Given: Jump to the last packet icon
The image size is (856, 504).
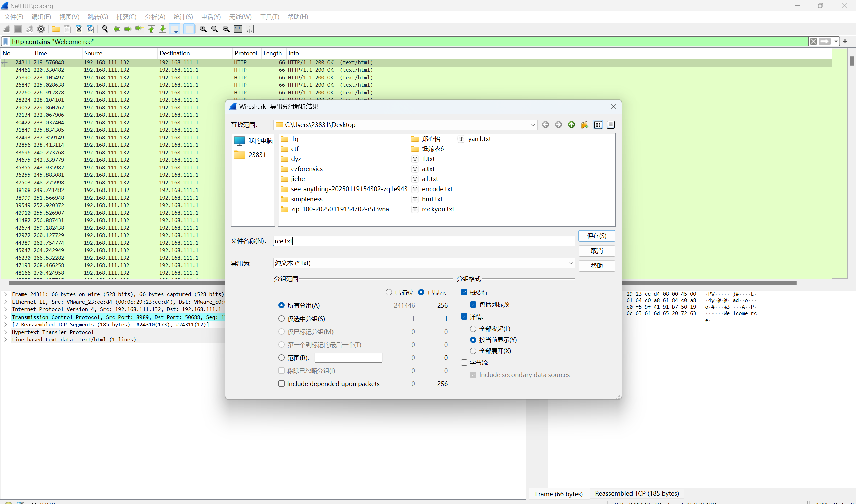Looking at the screenshot, I should point(163,29).
